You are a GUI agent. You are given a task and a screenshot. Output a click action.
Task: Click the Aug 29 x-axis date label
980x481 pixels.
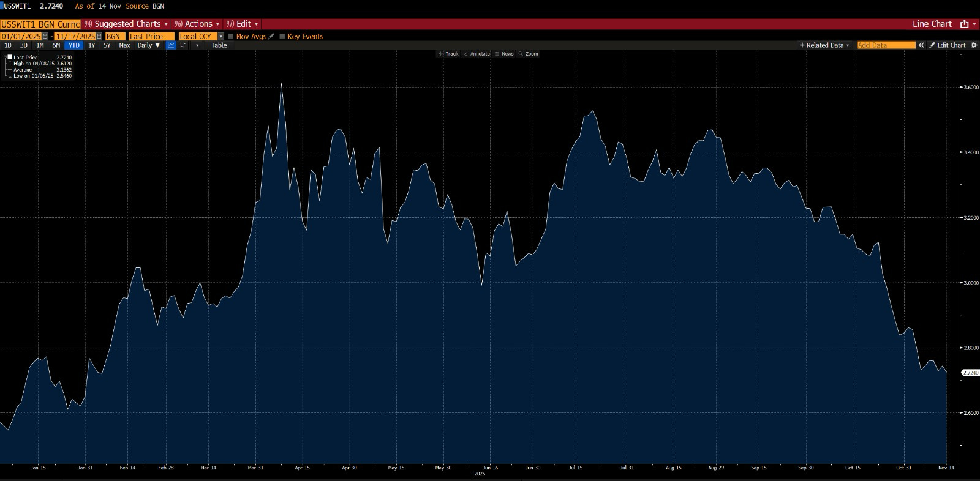(x=716, y=468)
